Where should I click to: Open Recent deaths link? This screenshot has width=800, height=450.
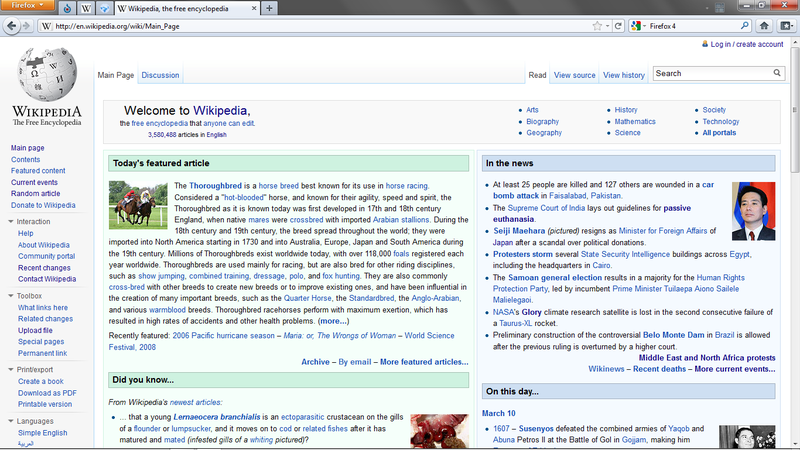coord(659,369)
